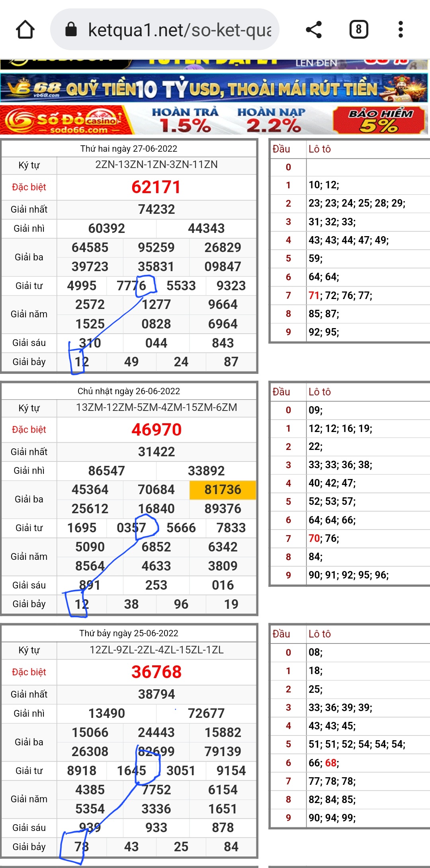Click the red lô tô number 71
This screenshot has height=868, width=430.
pos(314,295)
